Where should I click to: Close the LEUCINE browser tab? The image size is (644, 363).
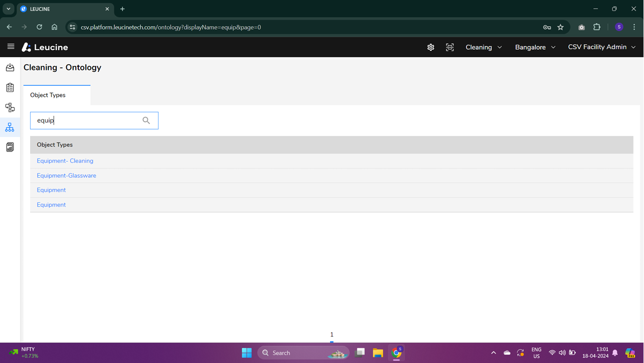(107, 9)
